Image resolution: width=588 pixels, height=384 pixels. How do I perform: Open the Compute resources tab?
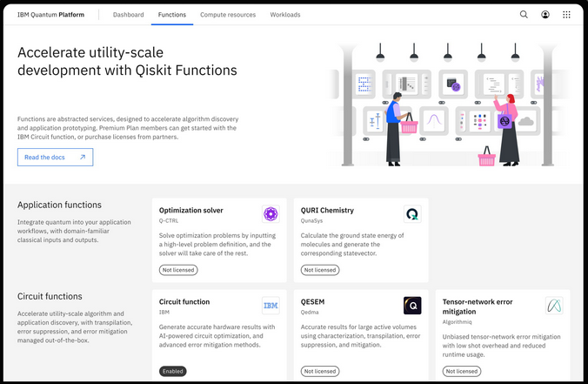click(228, 15)
